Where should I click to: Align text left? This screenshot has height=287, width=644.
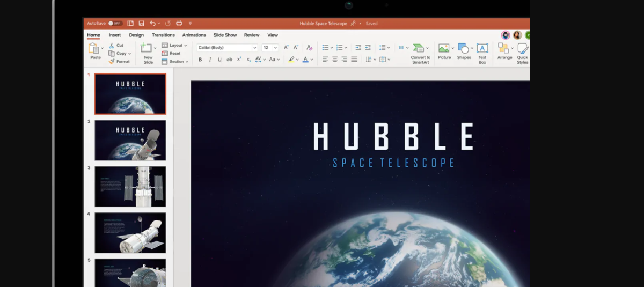pos(325,60)
